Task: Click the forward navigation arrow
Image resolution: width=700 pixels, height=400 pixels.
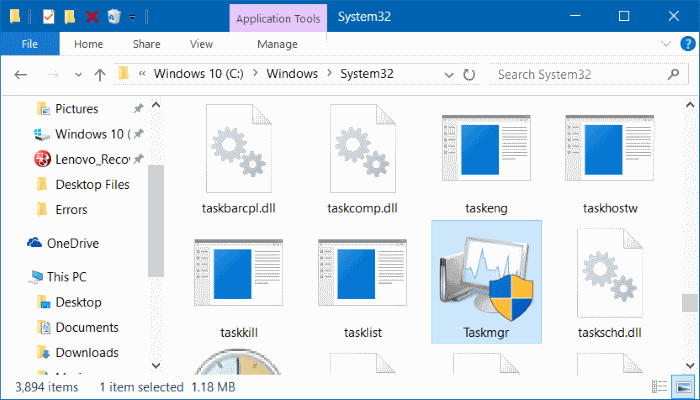Action: [x=53, y=75]
